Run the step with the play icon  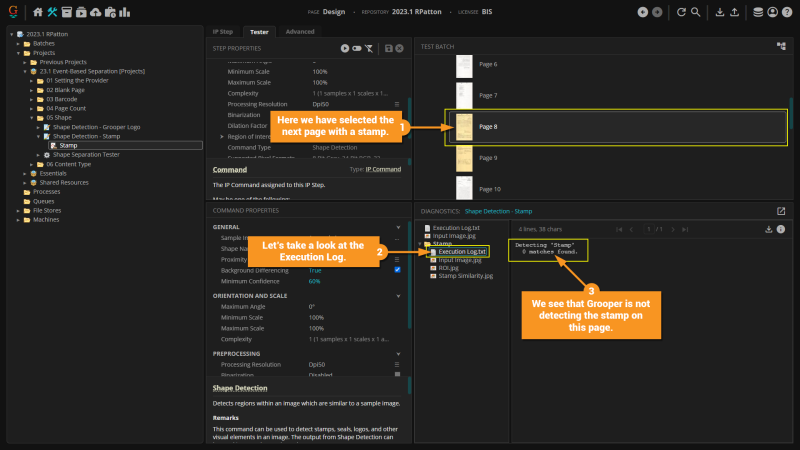[345, 47]
